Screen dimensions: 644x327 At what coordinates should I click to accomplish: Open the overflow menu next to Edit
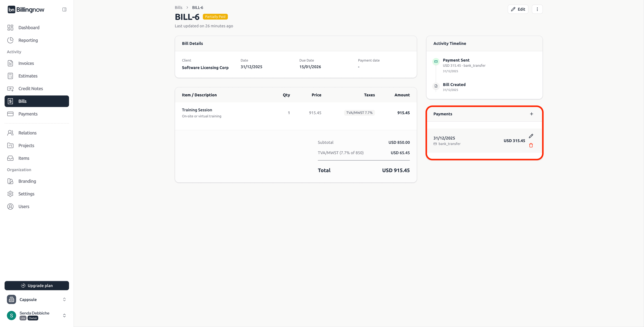[x=537, y=9]
